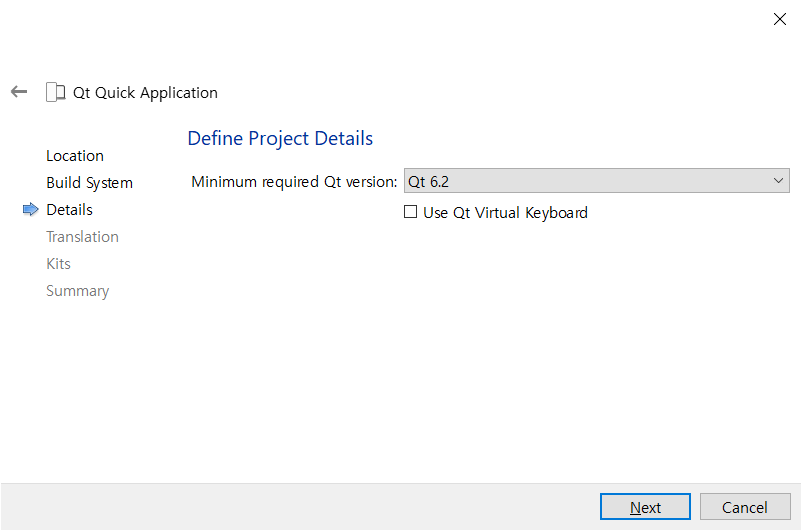Image resolution: width=802 pixels, height=531 pixels.
Task: Close the wizard with the X icon
Action: [779, 19]
